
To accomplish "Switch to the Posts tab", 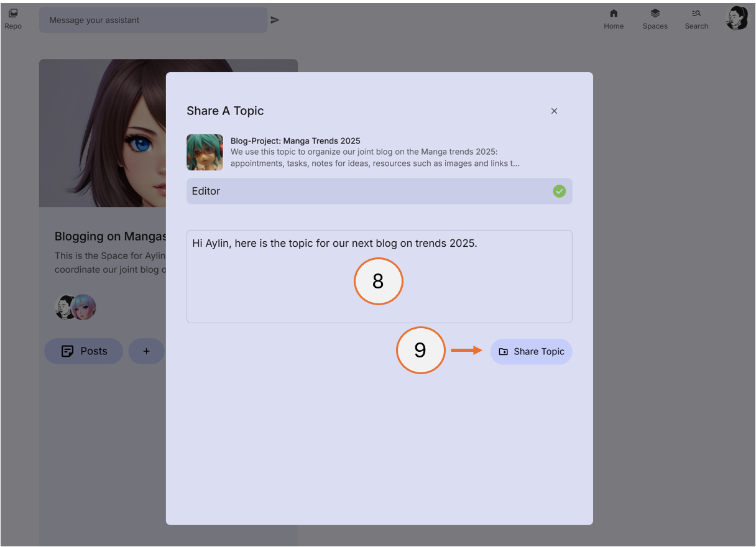I will pyautogui.click(x=83, y=351).
